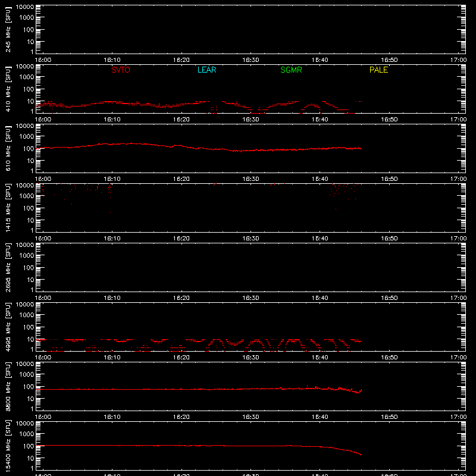Click the 10 label on 1415 MHz axis
The width and height of the screenshot is (476, 476).
[30, 220]
